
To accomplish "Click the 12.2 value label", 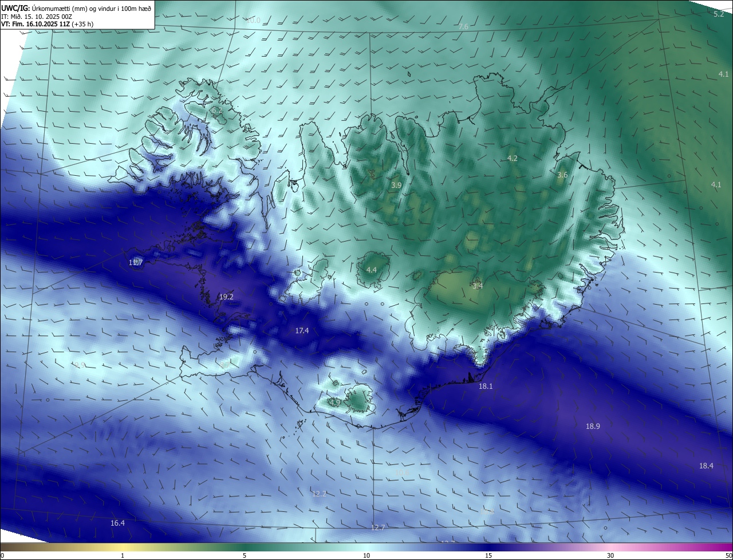I will [x=319, y=494].
